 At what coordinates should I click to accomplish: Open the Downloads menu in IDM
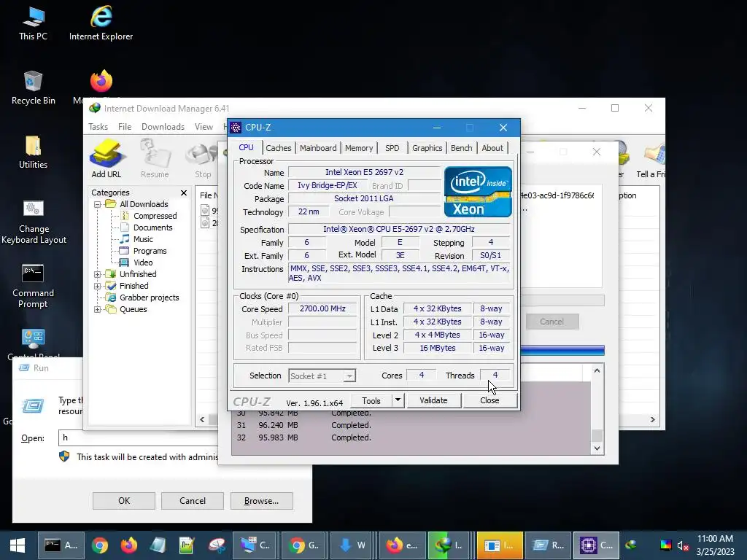point(163,127)
